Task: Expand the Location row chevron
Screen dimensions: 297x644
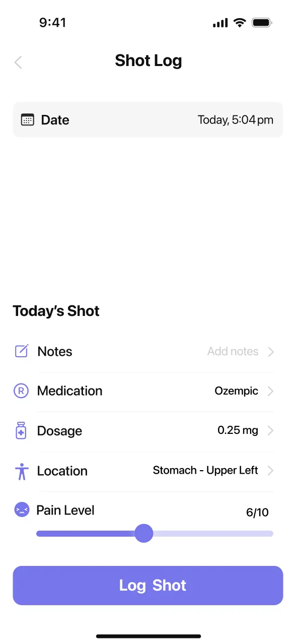Action: click(271, 470)
